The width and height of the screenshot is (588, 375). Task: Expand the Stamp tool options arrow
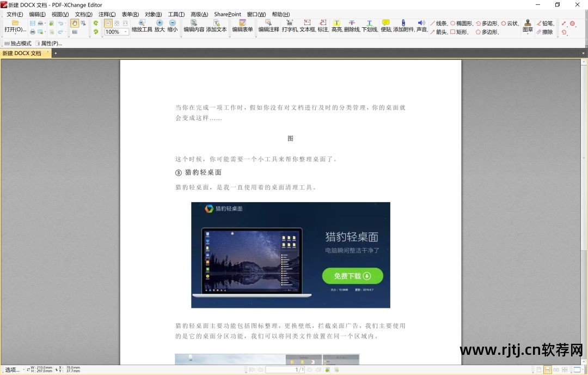527,34
